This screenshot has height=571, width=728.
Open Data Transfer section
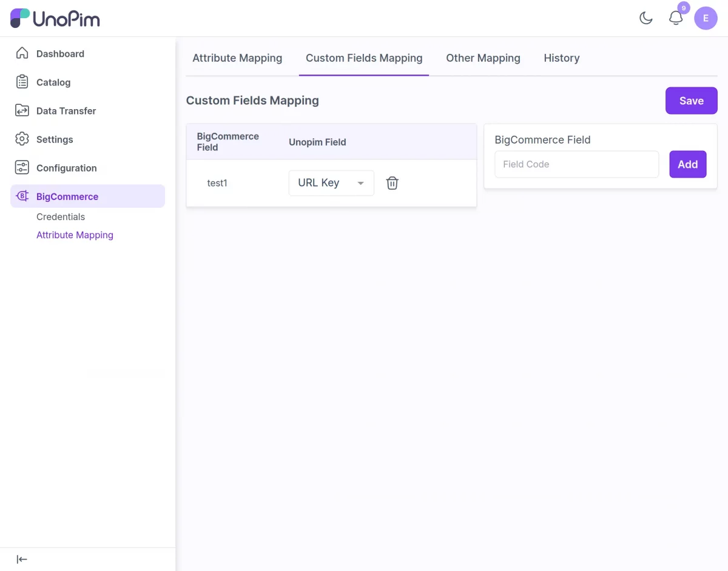(x=22, y=110)
